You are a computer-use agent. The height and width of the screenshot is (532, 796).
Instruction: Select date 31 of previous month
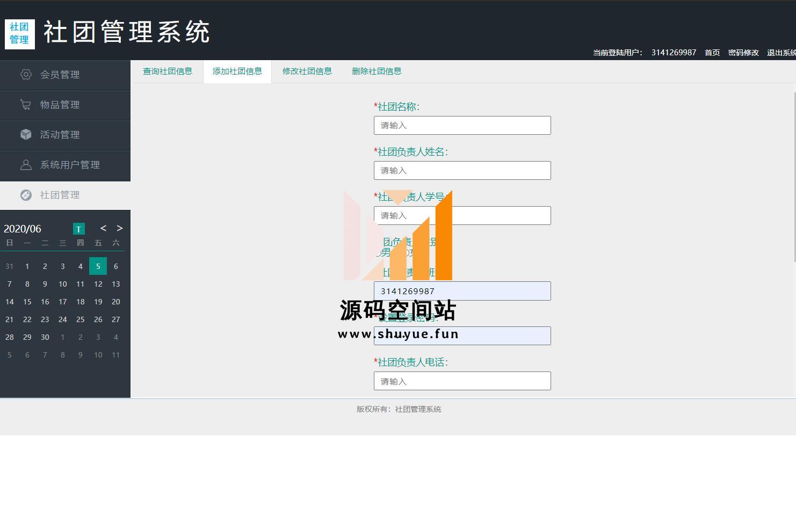[9, 266]
